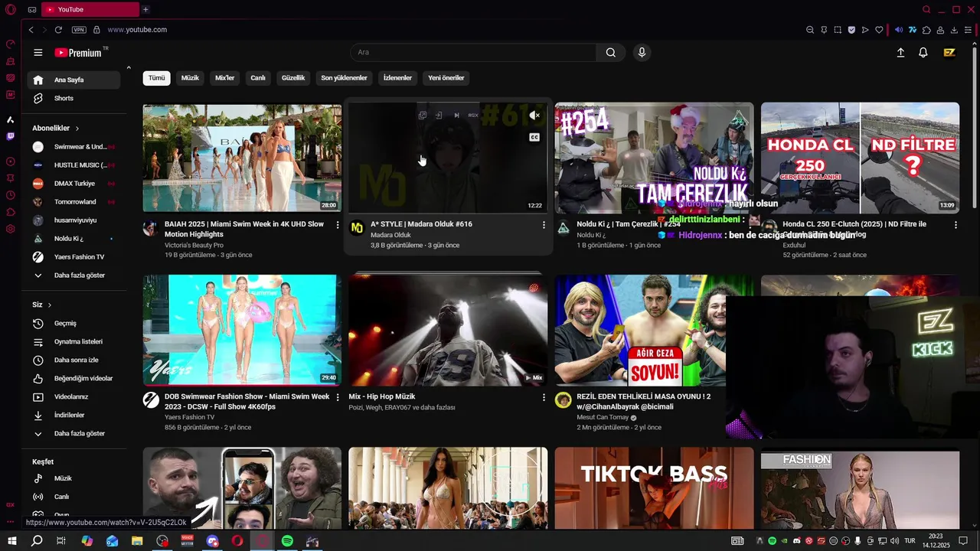The width and height of the screenshot is (980, 551).
Task: Click the zoom-out magnifier icon in the address bar
Action: coord(810,30)
